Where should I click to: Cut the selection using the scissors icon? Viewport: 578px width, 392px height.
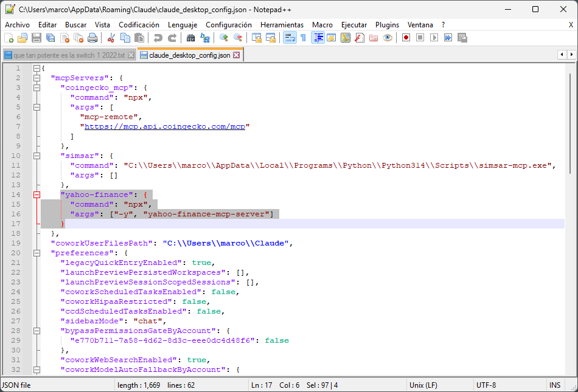click(x=111, y=38)
